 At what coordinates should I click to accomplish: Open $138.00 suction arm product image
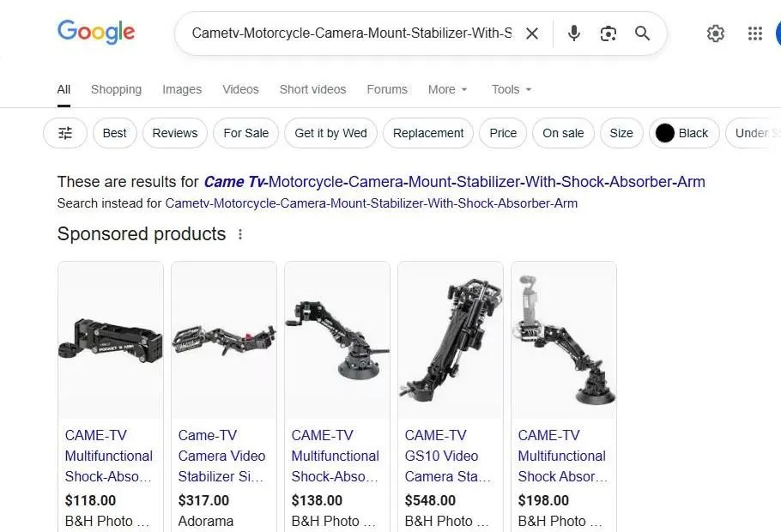coord(337,340)
